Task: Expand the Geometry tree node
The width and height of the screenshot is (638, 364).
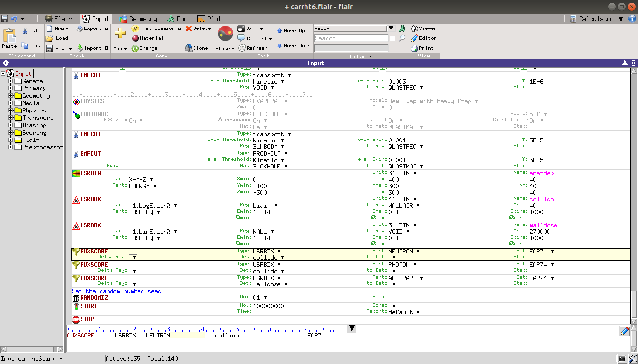Action: [11, 96]
